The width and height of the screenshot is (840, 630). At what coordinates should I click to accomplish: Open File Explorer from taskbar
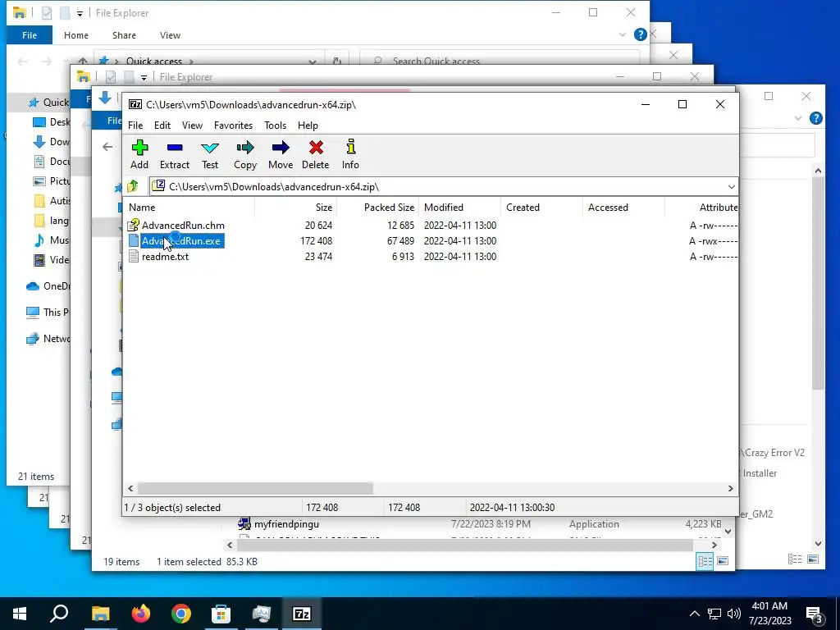[100, 614]
